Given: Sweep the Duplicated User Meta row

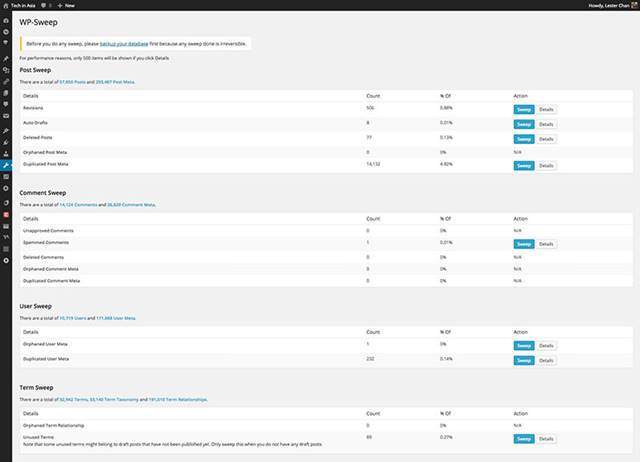Looking at the screenshot, I should click(x=524, y=359).
